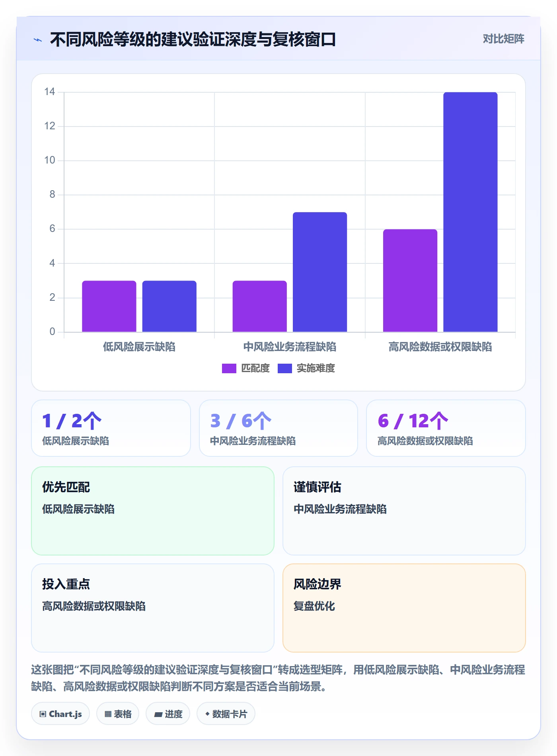Viewport: 557px width, 756px height.
Task: Click the 实施难度 bar for 高风险数据或权限缺陷
Action: tap(471, 212)
